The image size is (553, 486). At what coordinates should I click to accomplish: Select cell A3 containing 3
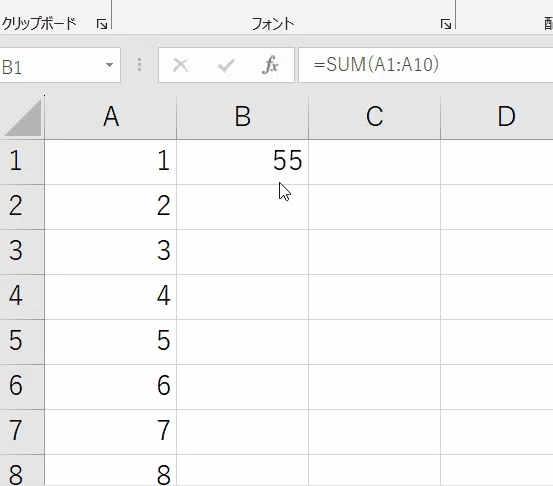111,252
